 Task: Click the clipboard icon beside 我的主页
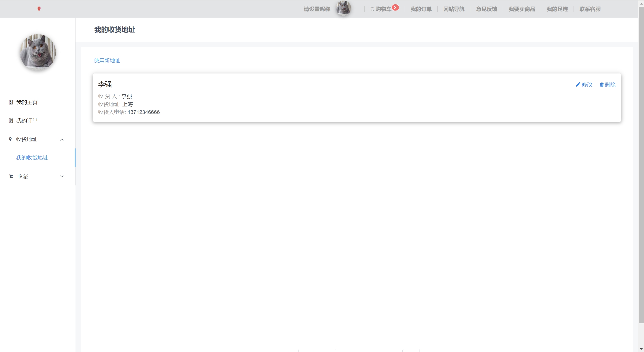[x=11, y=102]
